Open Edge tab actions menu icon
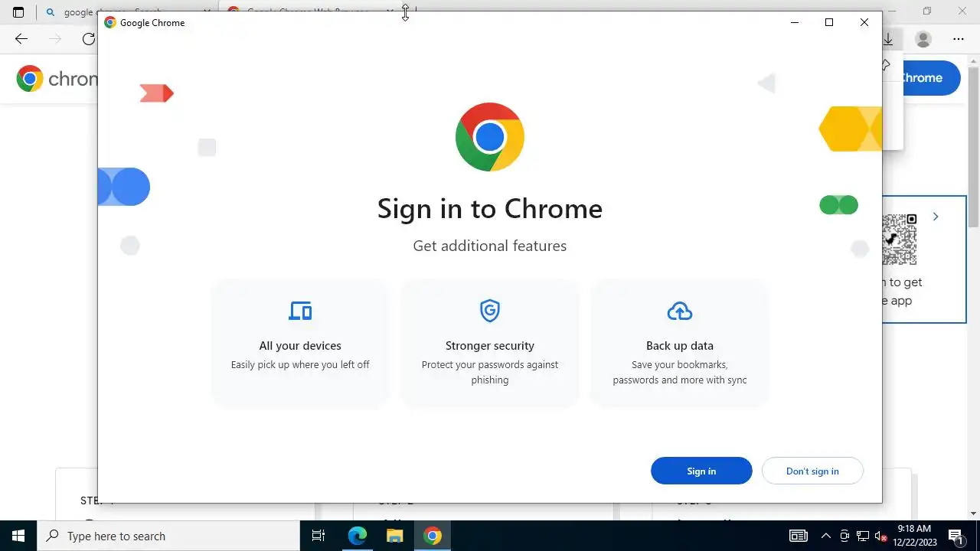 18,11
